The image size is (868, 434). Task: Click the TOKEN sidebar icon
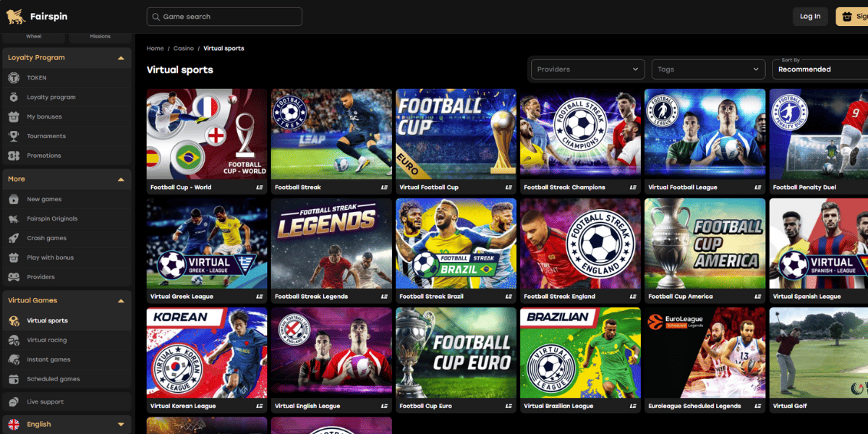(x=13, y=77)
